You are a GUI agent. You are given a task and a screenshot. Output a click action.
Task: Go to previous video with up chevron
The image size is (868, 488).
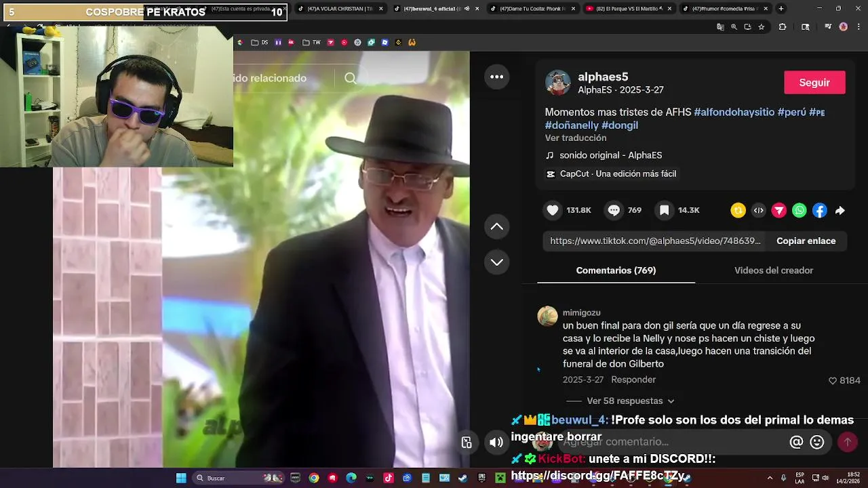pyautogui.click(x=496, y=226)
